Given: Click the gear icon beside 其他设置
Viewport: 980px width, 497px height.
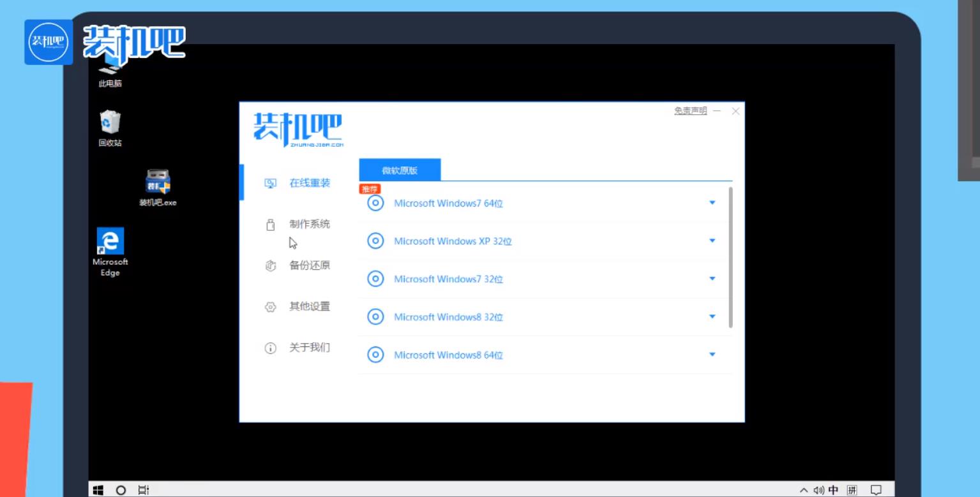Looking at the screenshot, I should [x=270, y=307].
